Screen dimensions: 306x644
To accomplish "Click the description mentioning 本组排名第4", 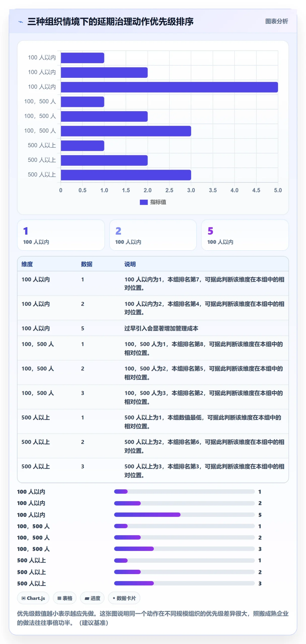I will 204,308.
